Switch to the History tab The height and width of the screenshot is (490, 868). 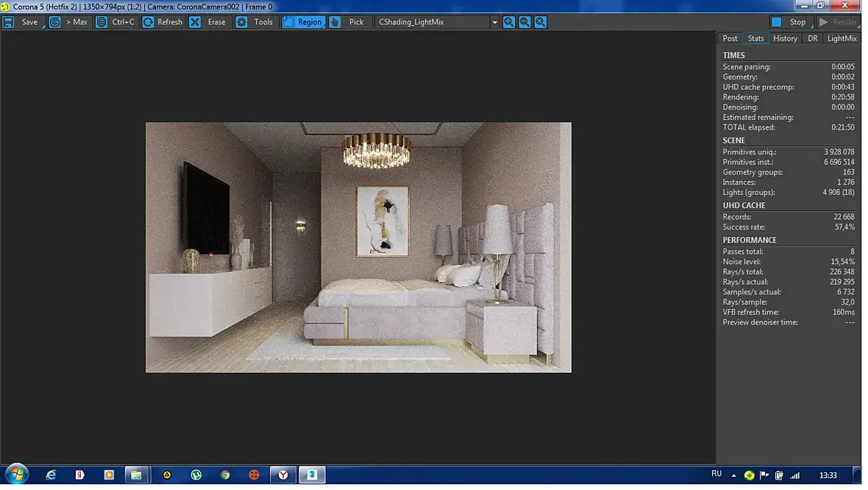point(785,38)
